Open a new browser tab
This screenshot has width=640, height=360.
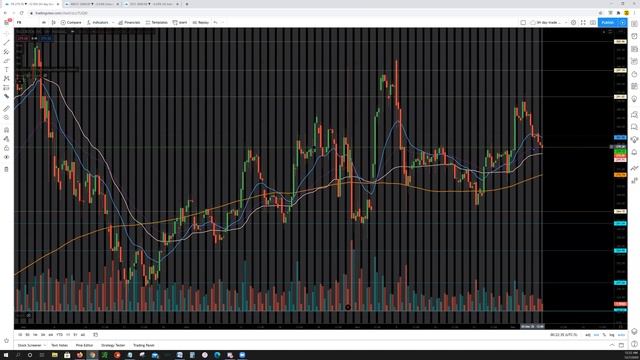187,4
